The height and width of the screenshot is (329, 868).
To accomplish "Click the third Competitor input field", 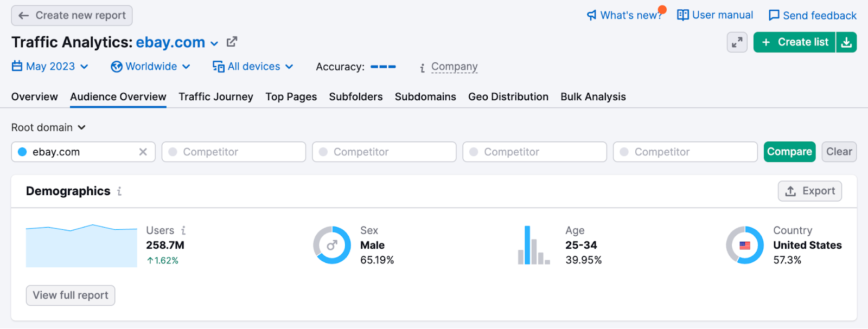I will pyautogui.click(x=534, y=152).
